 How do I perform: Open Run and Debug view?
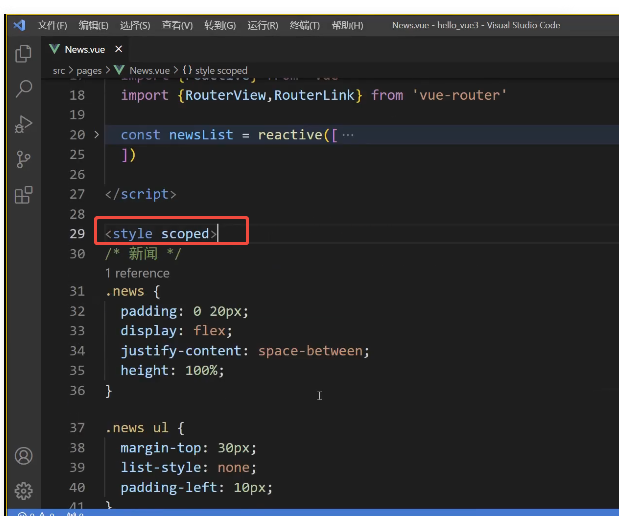coord(23,124)
